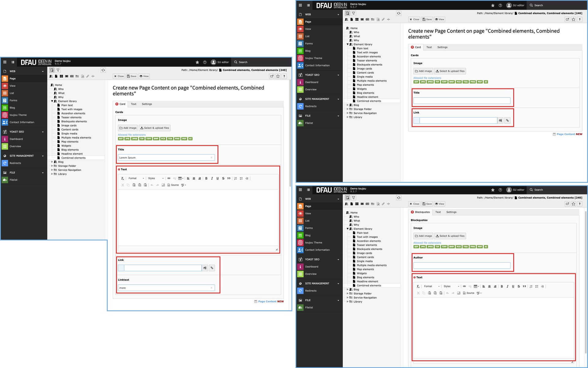Open link wizard for Link above Linktext

(x=212, y=268)
